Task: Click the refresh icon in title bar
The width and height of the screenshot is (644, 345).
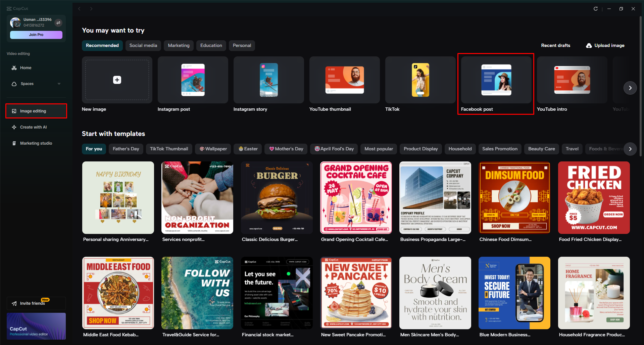Action: pos(596,9)
